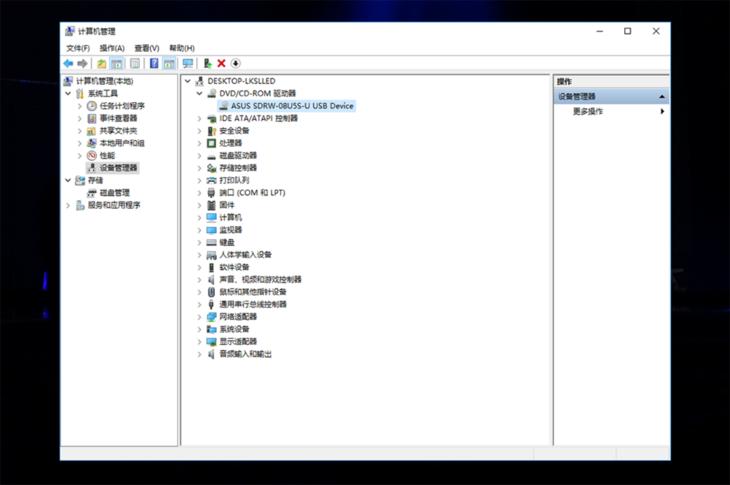Viewport: 730px width, 485px height.
Task: Collapse the 设备管理器 section in Actions pane
Action: click(x=662, y=97)
